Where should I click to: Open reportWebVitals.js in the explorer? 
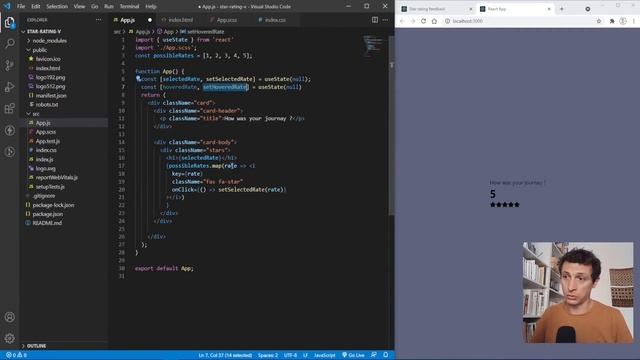tap(56, 178)
